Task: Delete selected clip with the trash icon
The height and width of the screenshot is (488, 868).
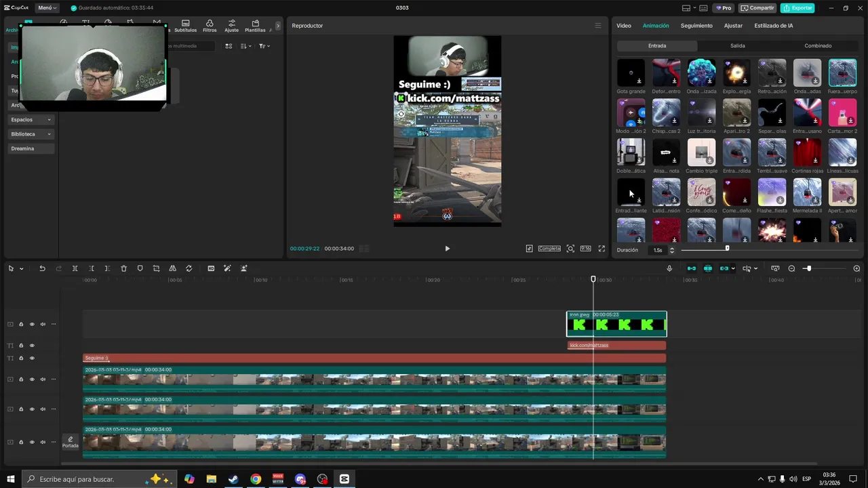Action: pyautogui.click(x=123, y=268)
